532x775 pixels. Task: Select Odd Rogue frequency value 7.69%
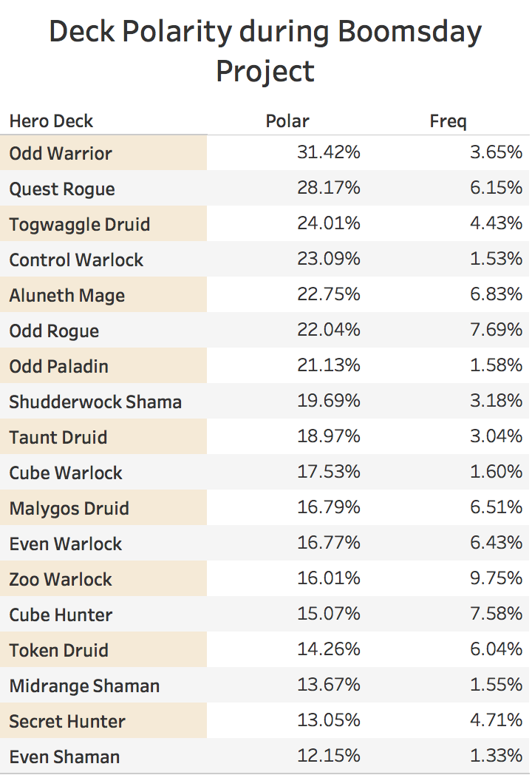tap(496, 330)
